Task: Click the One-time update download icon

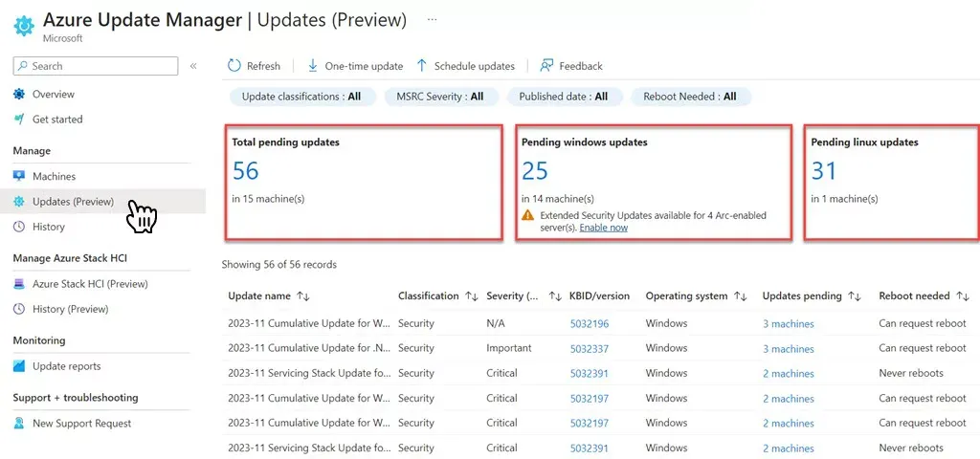Action: tap(313, 66)
